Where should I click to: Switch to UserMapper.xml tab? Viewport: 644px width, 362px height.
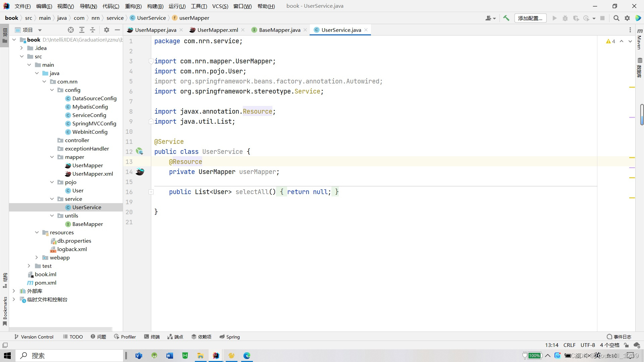point(217,30)
